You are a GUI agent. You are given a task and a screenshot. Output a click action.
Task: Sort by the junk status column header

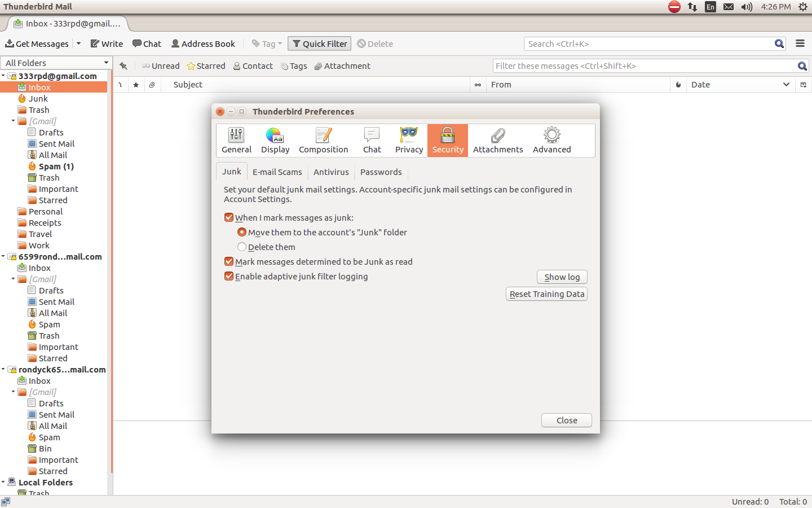(678, 85)
